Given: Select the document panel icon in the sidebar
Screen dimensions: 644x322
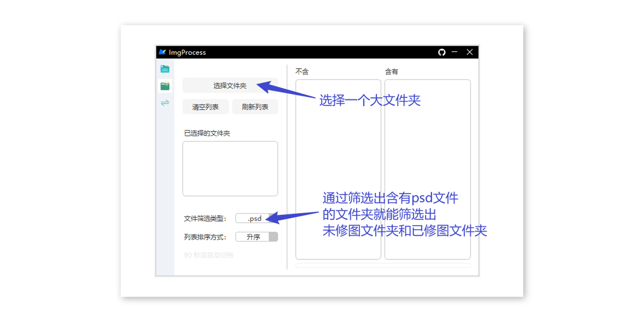Looking at the screenshot, I should click(x=165, y=69).
